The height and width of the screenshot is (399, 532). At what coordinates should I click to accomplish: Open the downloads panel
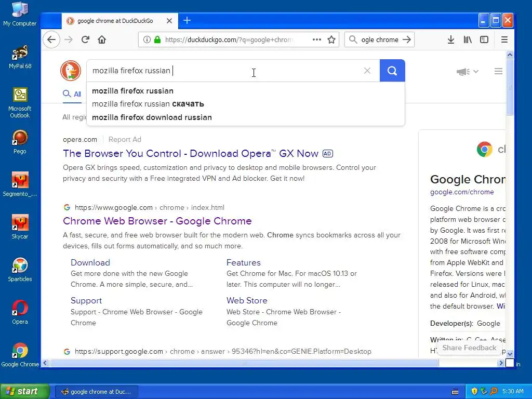[450, 39]
